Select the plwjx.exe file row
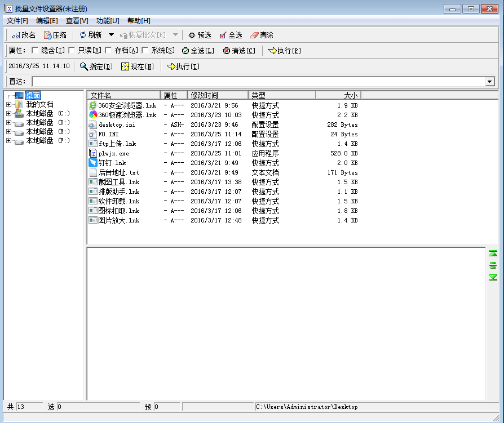Viewport: 504px width, 423px height. 113,153
